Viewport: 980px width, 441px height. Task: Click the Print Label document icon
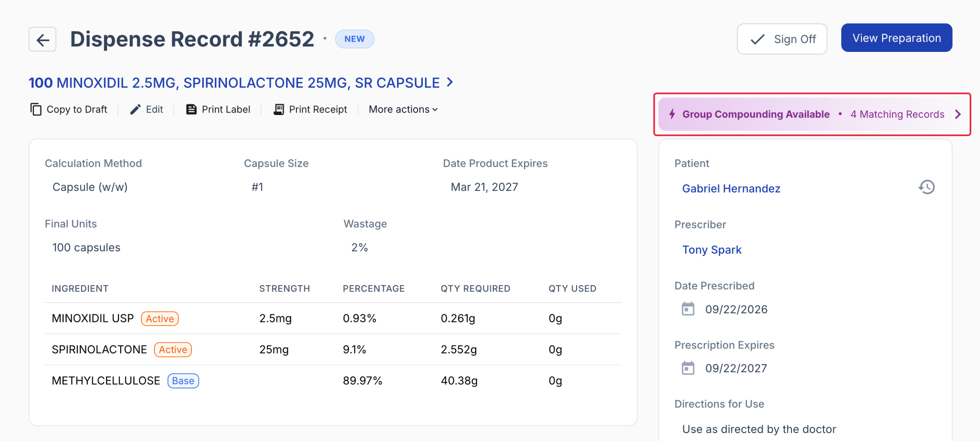(x=191, y=109)
